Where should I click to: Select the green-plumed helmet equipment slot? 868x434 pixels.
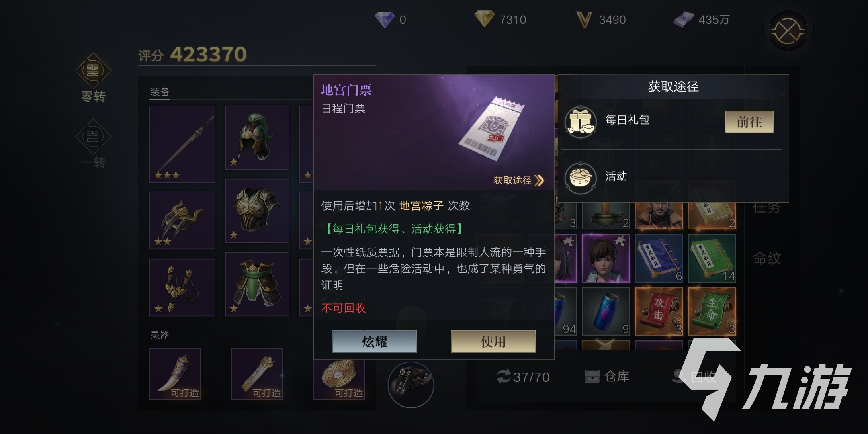tap(257, 137)
